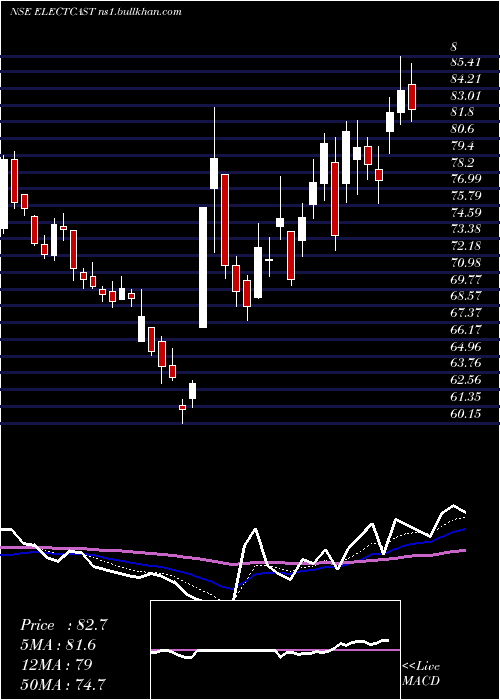Image resolution: width=500 pixels, height=700 pixels.
Task: Click the MACD inset chart panel
Action: [275, 650]
